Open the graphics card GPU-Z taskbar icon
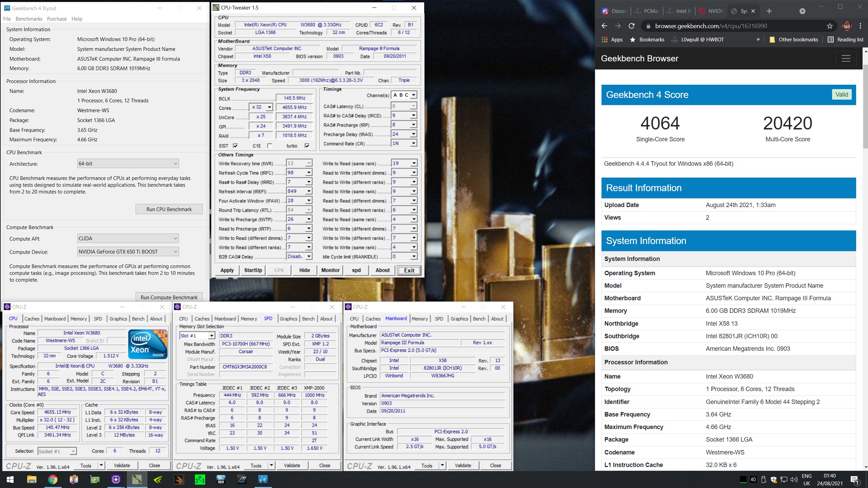This screenshot has height=488, width=868. (x=95, y=480)
